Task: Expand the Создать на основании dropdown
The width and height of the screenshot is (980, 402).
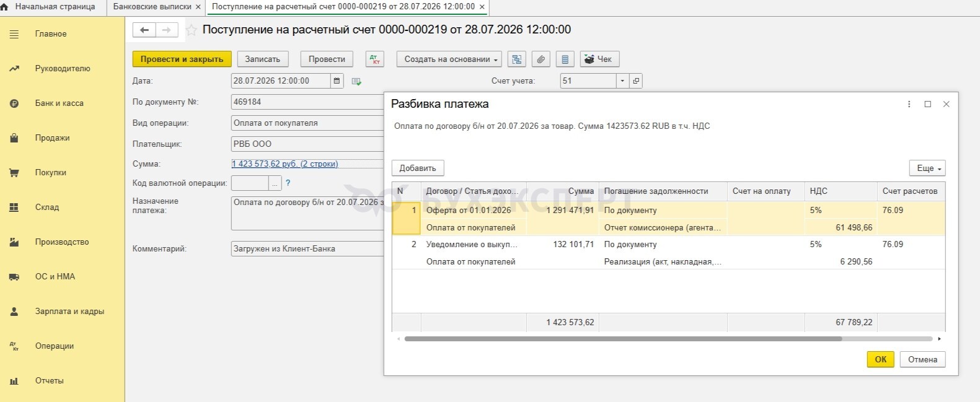Action: tap(451, 59)
